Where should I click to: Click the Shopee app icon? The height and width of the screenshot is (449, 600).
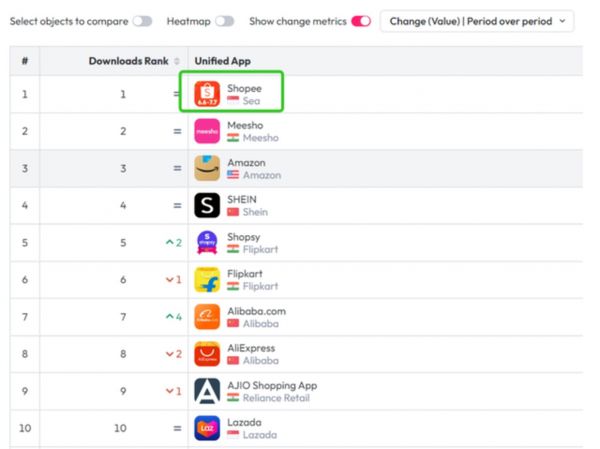tap(207, 94)
